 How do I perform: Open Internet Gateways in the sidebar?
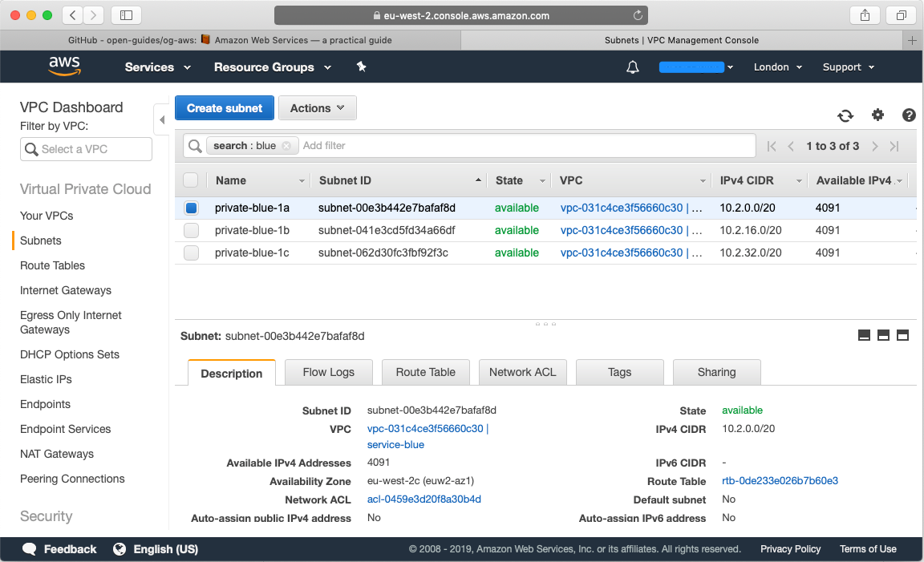(66, 290)
